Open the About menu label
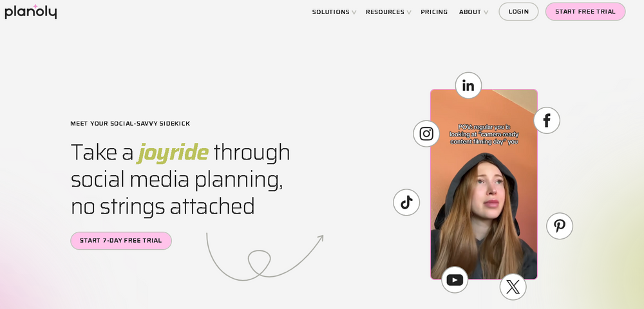Image resolution: width=644 pixels, height=309 pixels. [x=470, y=12]
